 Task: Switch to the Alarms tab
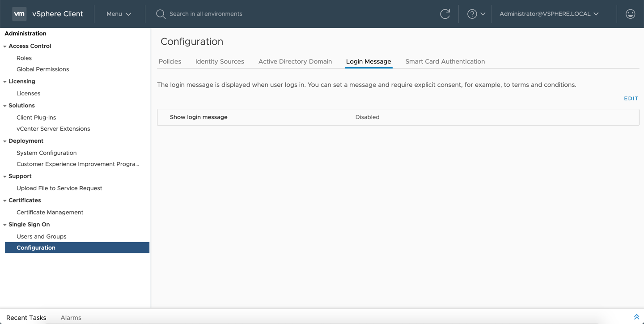point(71,318)
